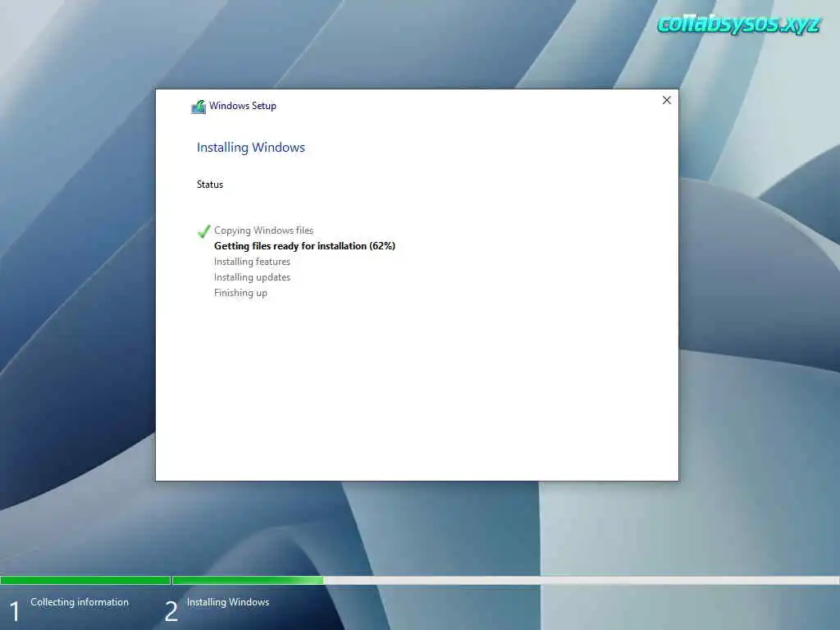Click the 'Status' label
This screenshot has width=840, height=630.
209,185
